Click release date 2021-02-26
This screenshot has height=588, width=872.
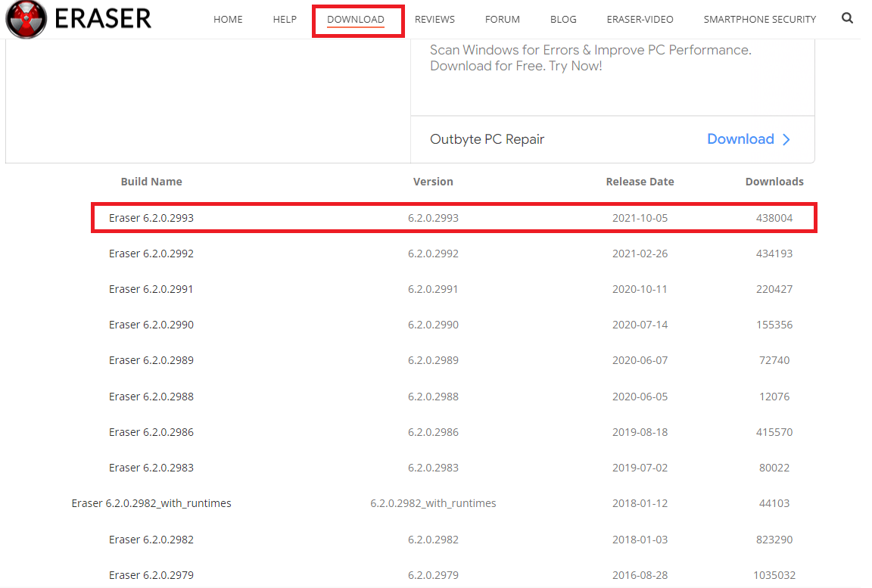pyautogui.click(x=640, y=254)
